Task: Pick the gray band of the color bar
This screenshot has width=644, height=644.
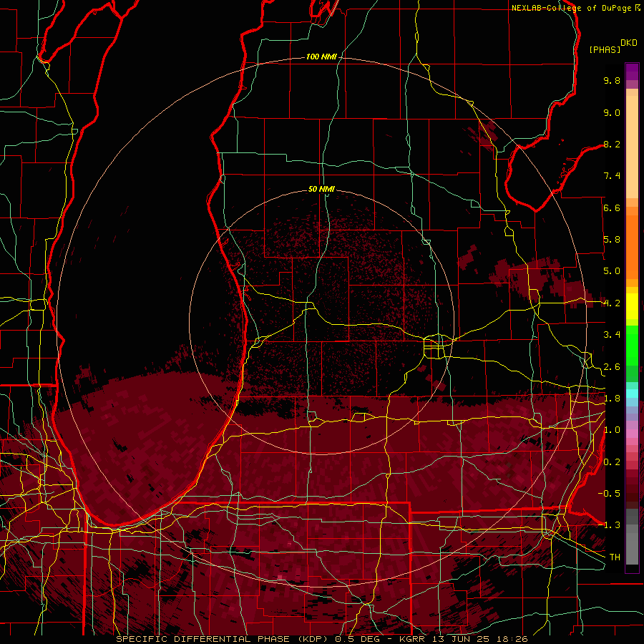Action: coord(632,536)
